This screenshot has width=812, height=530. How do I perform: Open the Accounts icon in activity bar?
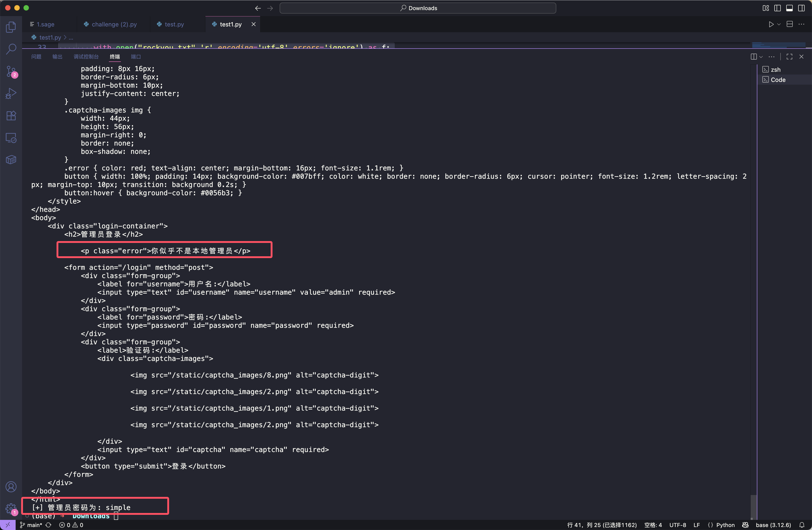(11, 487)
